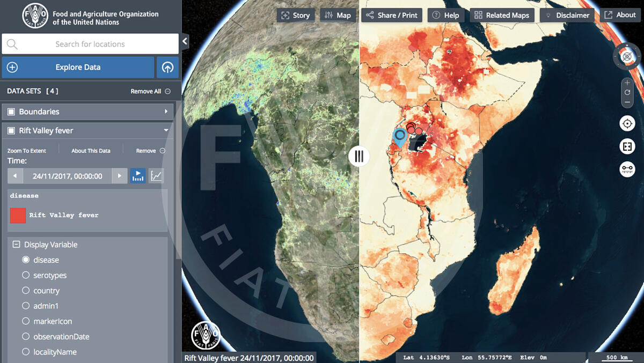
Task: Reset the map view
Action: (627, 93)
